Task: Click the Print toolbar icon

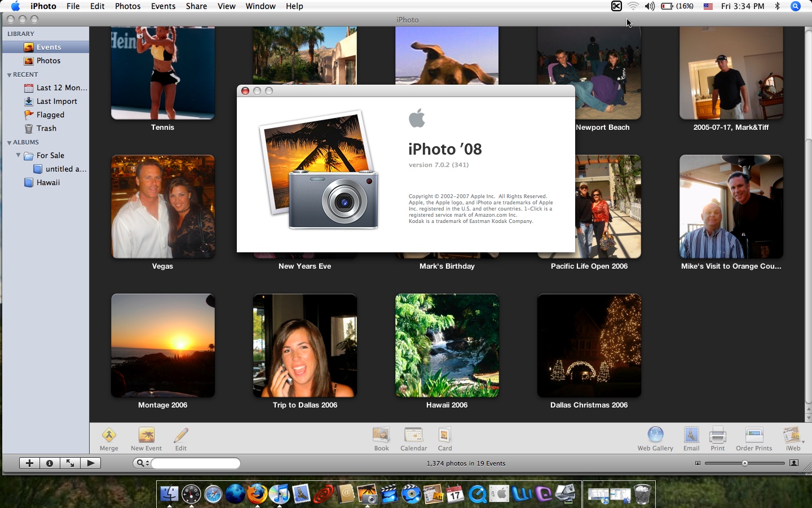Action: tap(717, 435)
